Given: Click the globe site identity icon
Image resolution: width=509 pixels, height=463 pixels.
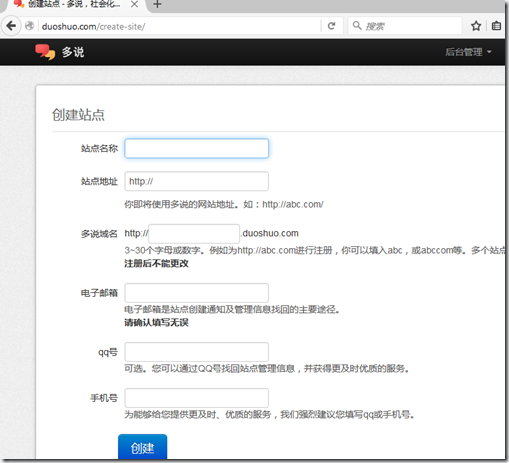Looking at the screenshot, I should point(29,26).
